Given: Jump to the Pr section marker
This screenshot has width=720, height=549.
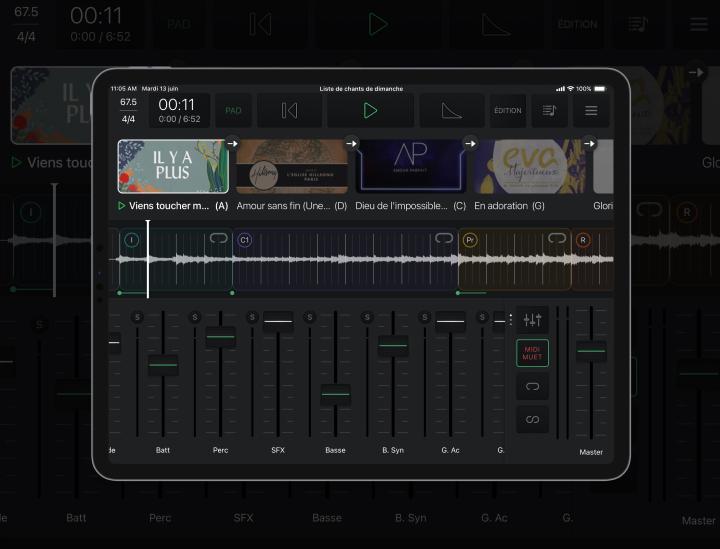Looking at the screenshot, I should click(470, 240).
